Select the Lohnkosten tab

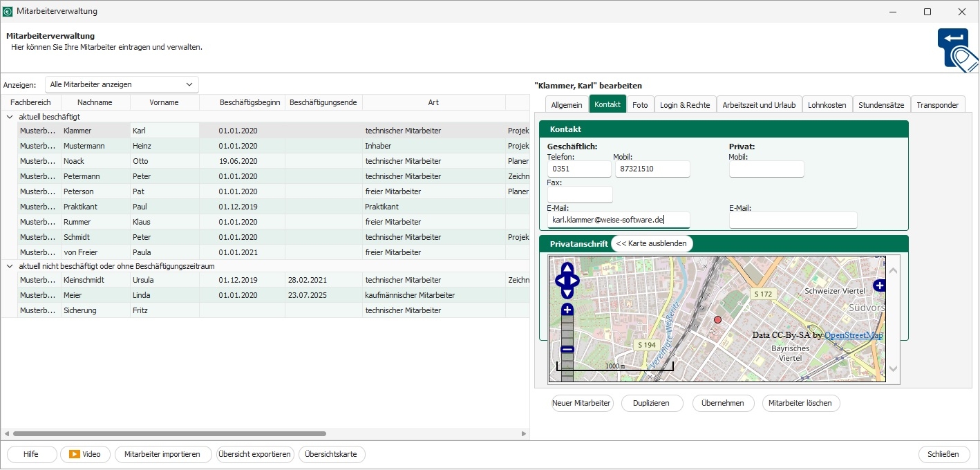coord(827,105)
